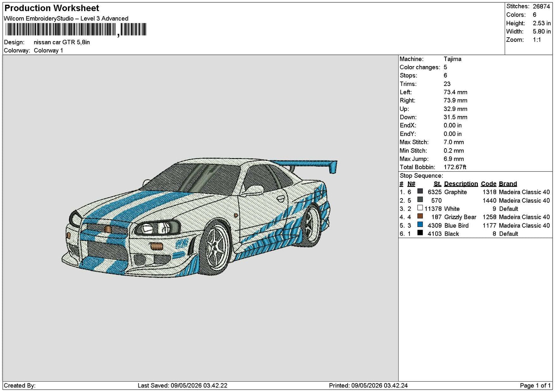Select the Graphite color swatch
Viewport: 555px width, 392px height.
420,192
